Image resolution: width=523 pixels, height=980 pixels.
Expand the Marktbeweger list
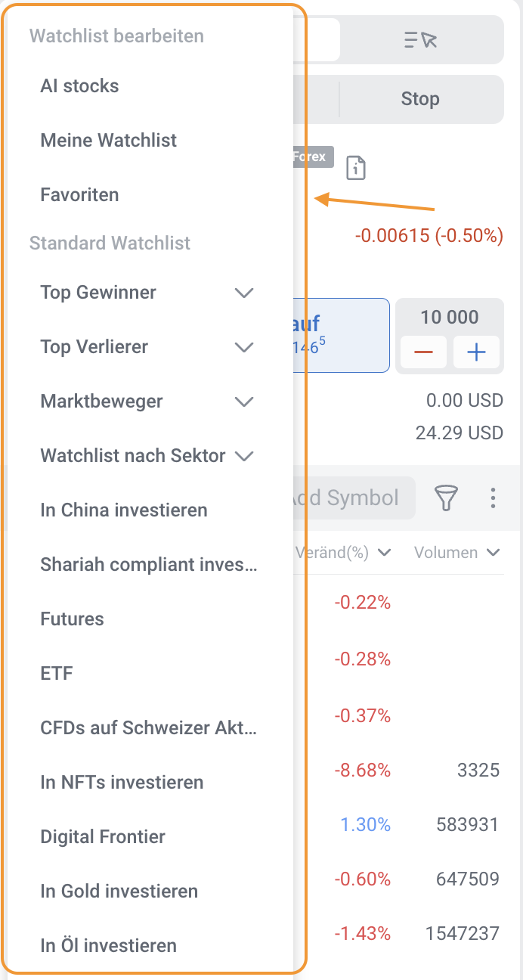coord(243,402)
